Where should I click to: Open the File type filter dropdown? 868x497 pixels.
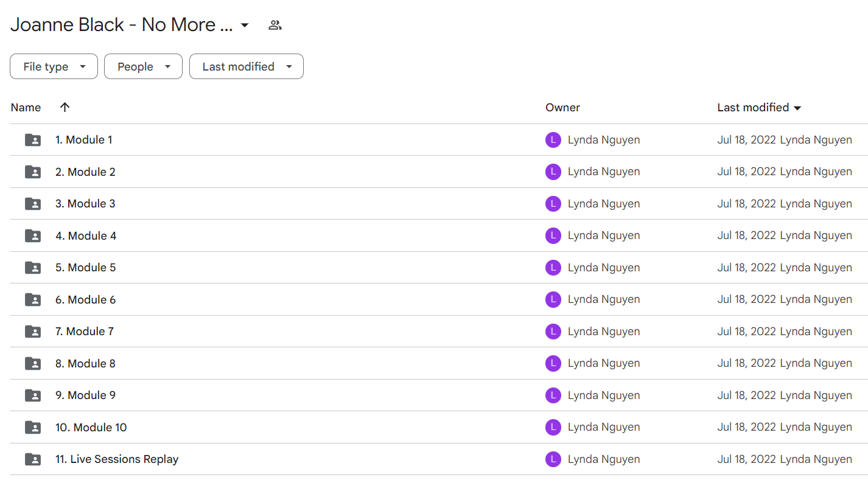(54, 66)
